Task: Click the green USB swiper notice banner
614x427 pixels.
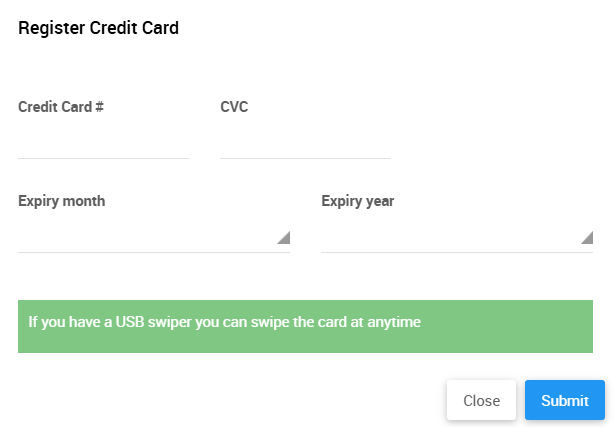Action: (x=305, y=326)
